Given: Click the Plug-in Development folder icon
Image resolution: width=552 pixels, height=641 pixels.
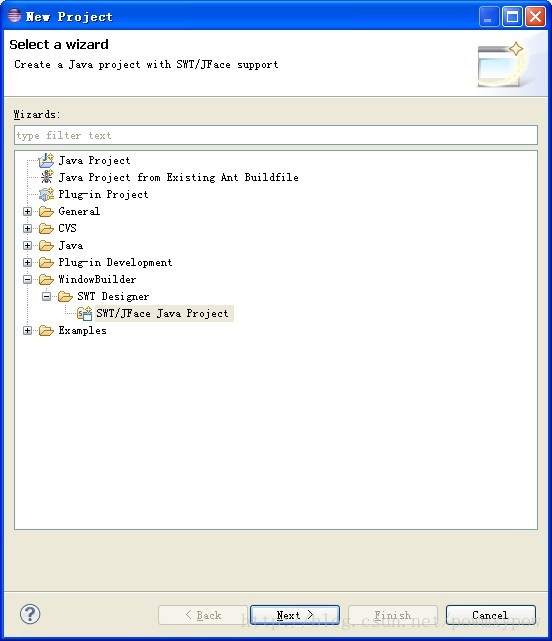Looking at the screenshot, I should pos(46,262).
